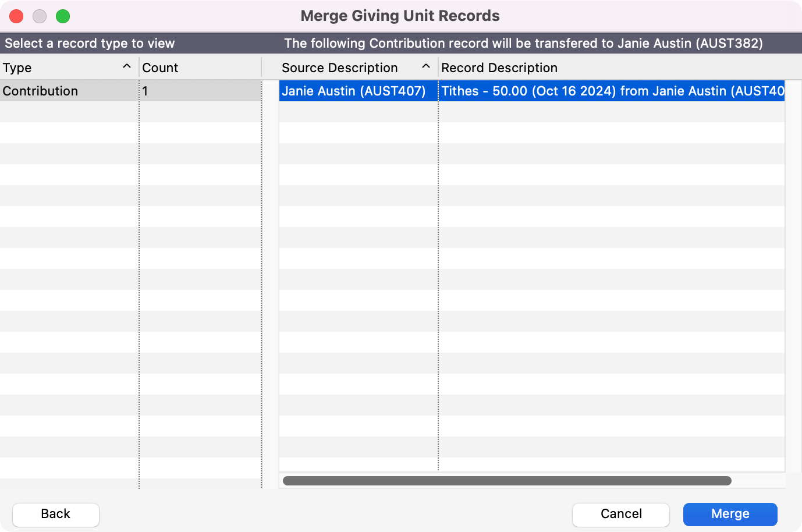This screenshot has height=532, width=802.
Task: Click the gray minimize window button
Action: [40, 16]
